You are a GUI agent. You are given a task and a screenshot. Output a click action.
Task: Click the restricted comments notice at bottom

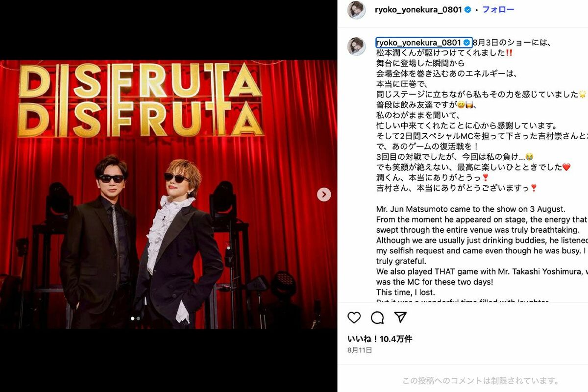481,381
